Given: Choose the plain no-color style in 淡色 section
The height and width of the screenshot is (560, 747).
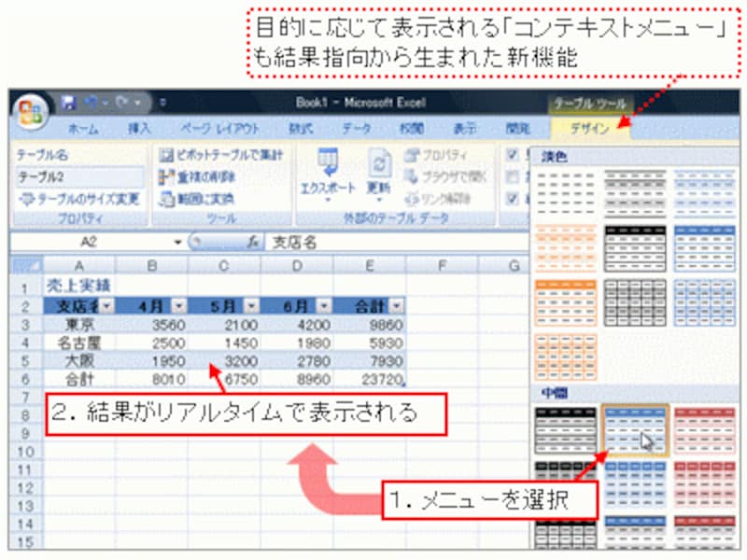Looking at the screenshot, I should [566, 194].
